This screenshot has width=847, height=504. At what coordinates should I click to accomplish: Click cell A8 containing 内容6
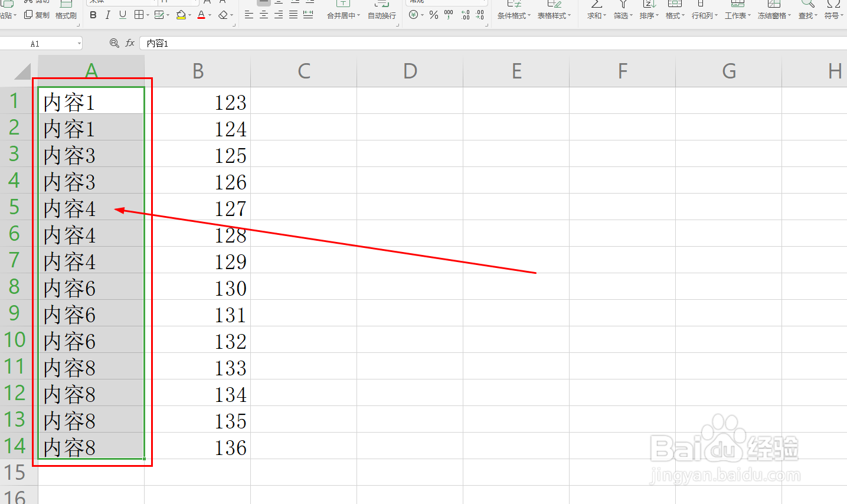(91, 287)
